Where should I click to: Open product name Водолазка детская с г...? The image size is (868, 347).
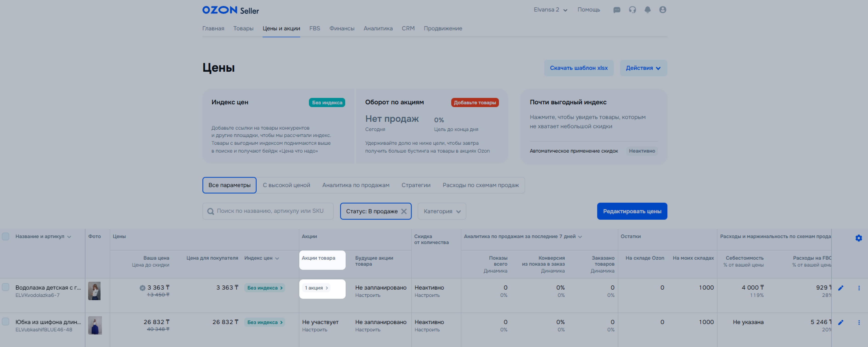point(48,287)
